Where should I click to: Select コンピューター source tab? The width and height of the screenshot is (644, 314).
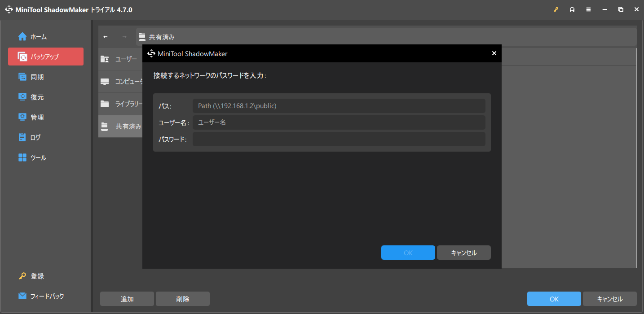(x=120, y=82)
